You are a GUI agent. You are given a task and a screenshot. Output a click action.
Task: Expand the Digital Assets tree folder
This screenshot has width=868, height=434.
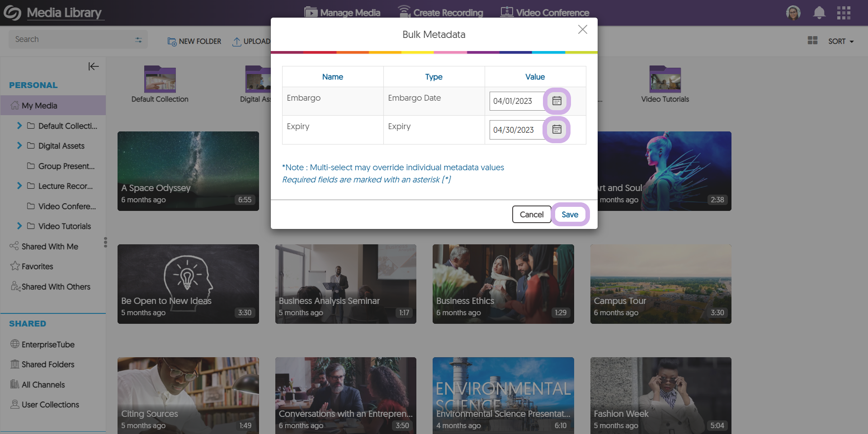[19, 145]
